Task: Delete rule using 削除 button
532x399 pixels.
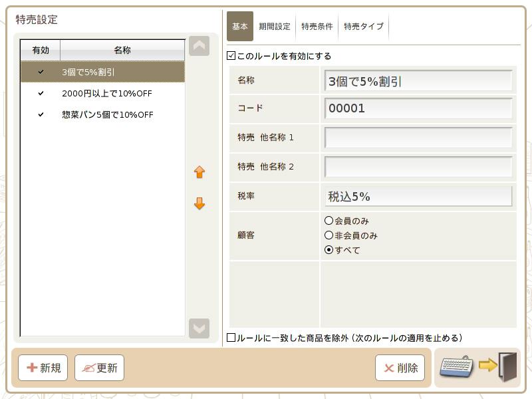Action: [400, 368]
